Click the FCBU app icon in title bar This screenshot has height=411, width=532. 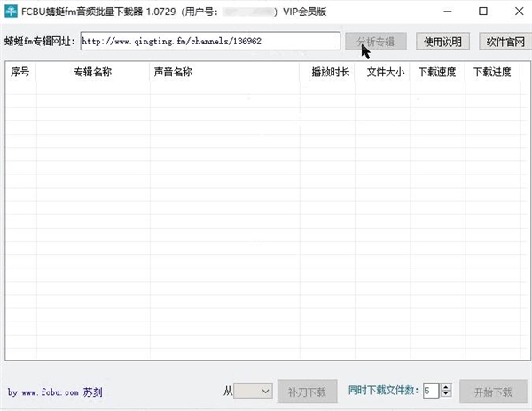11,12
